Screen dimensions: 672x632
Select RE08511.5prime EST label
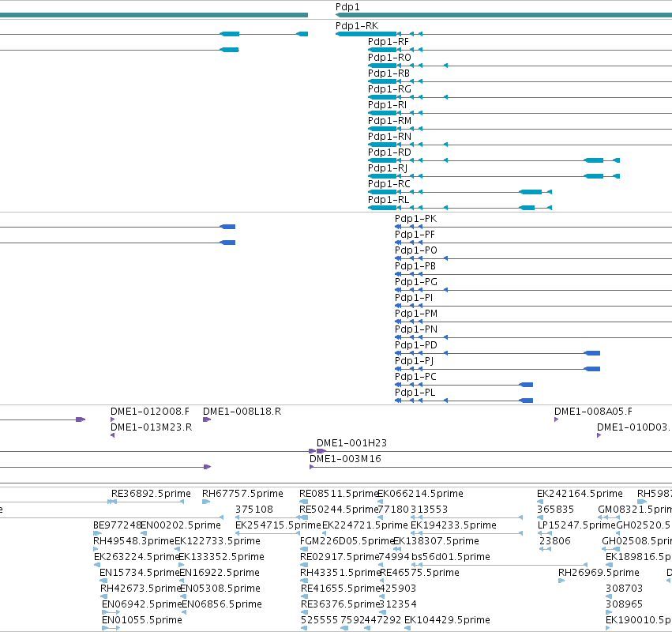tap(339, 494)
